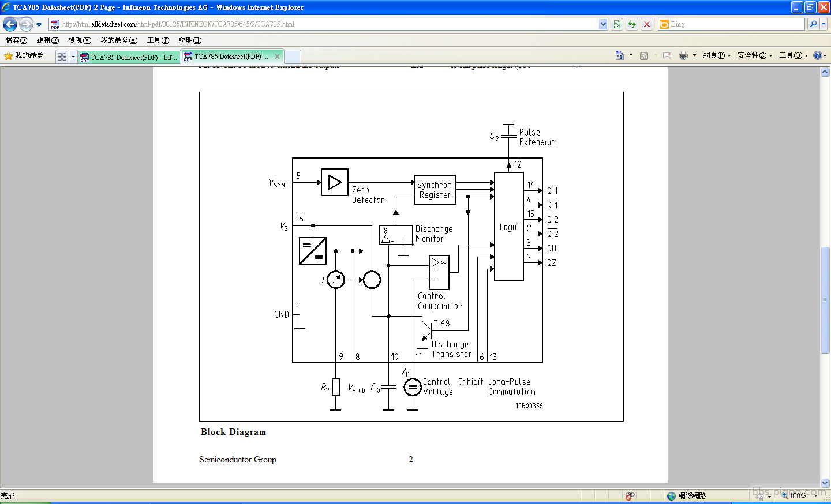Click the PDF page icon beside URL
Image resolution: width=831 pixels, height=504 pixels.
point(55,24)
